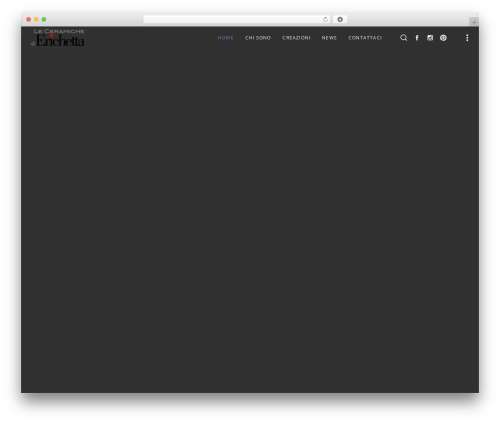Click the browser reader button beside address bar
500x423 pixels.
(x=340, y=19)
